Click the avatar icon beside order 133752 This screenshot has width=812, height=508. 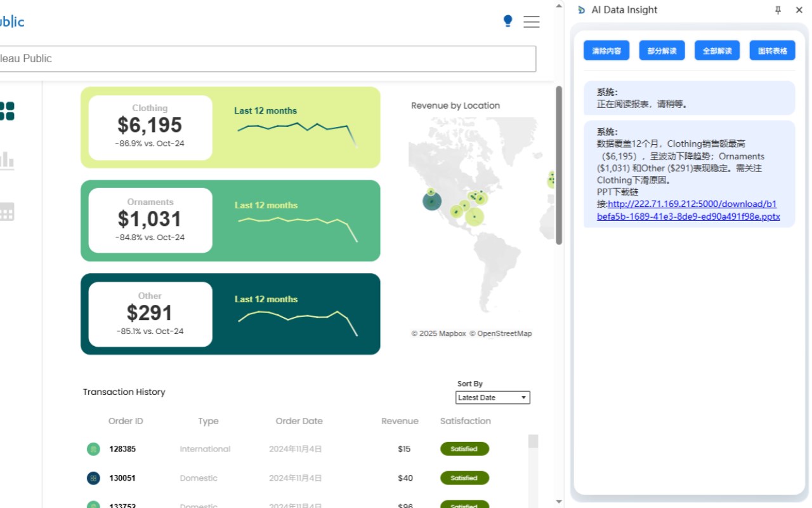coord(93,505)
